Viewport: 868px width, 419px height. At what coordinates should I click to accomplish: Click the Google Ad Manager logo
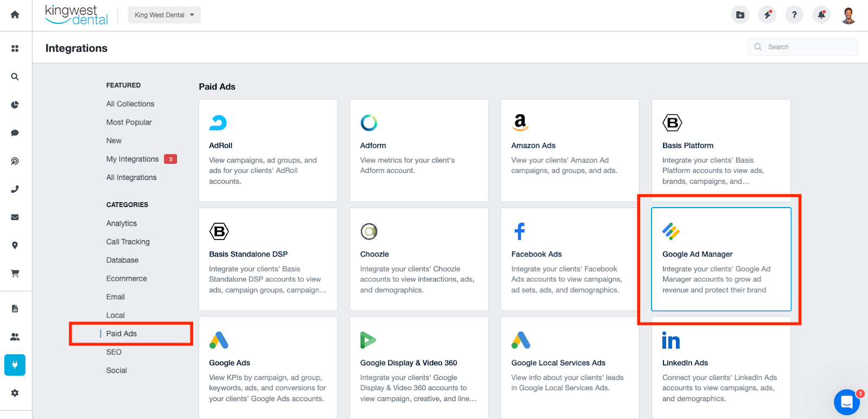pos(671,231)
